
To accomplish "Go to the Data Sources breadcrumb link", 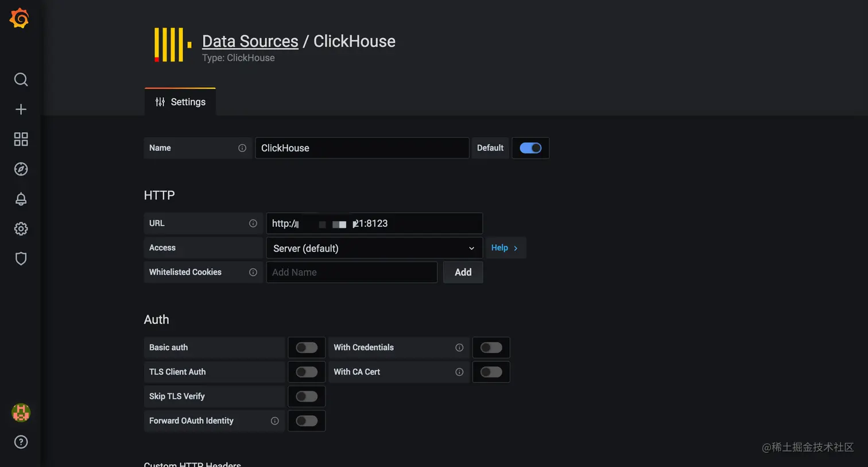I will [250, 41].
